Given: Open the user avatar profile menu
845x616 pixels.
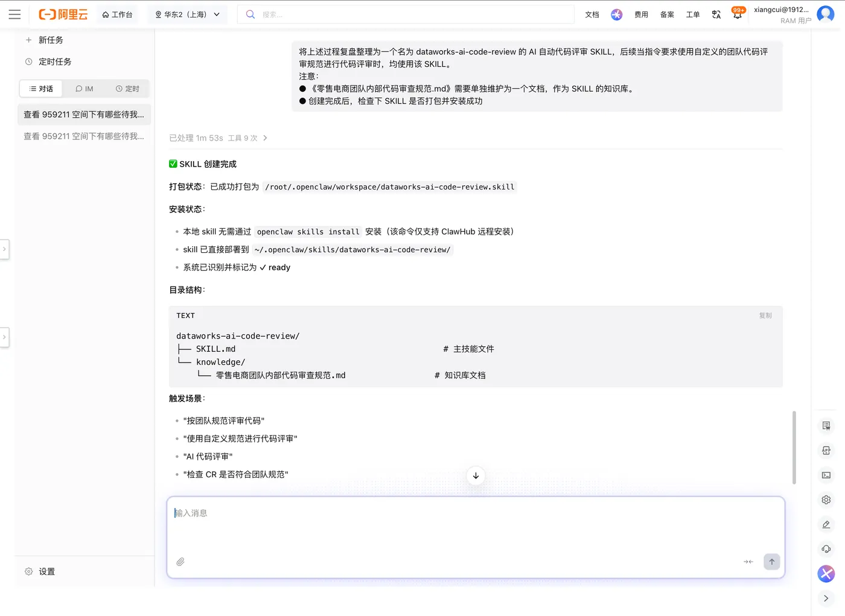Looking at the screenshot, I should 826,14.
